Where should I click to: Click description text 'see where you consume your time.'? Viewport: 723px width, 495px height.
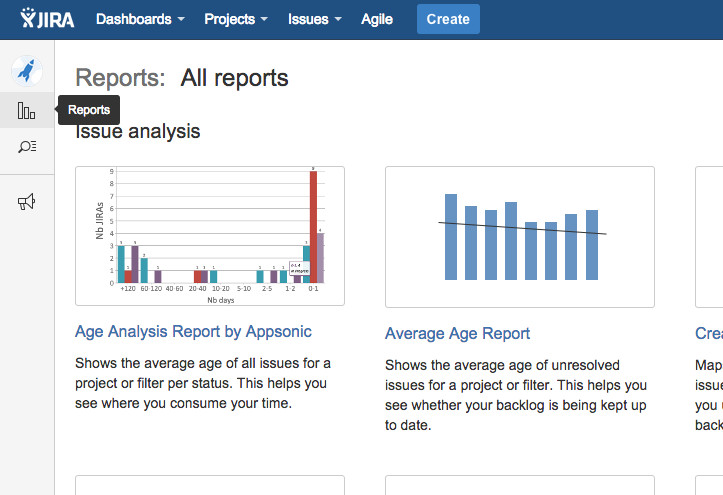[x=184, y=403]
